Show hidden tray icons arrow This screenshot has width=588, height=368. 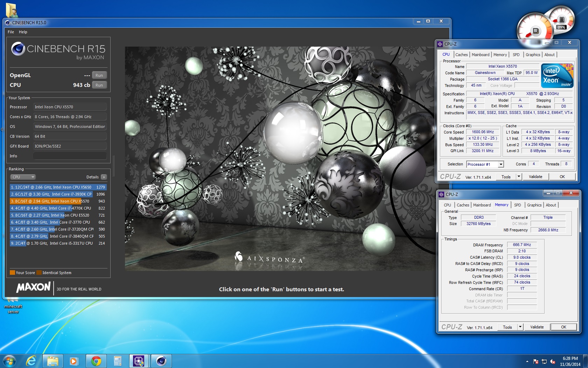527,361
